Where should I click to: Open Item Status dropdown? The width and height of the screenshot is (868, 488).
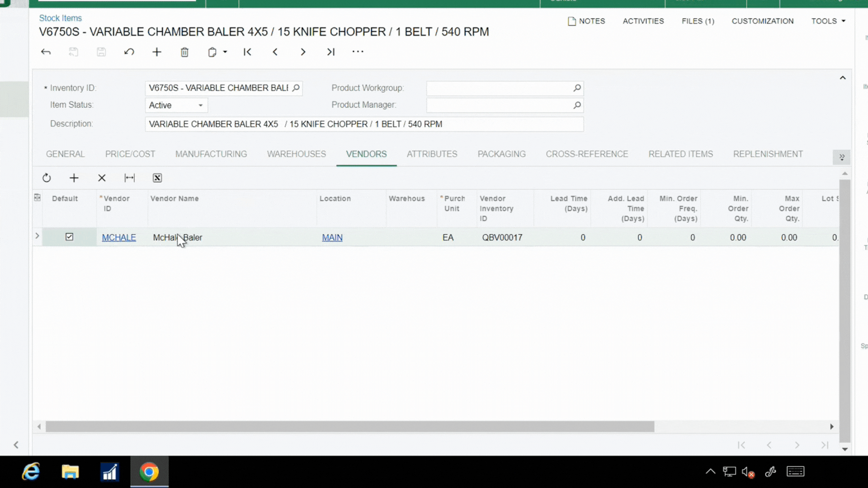[200, 105]
